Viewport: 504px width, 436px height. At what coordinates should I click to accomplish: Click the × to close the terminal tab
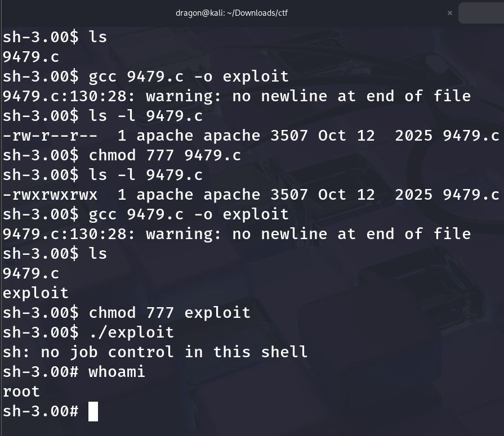coord(449,12)
